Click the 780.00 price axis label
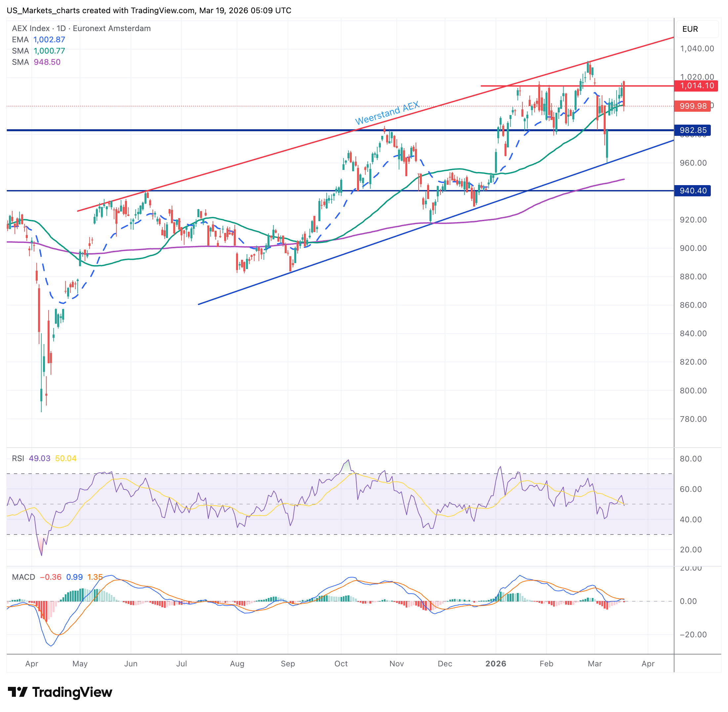The image size is (728, 712). pos(693,419)
